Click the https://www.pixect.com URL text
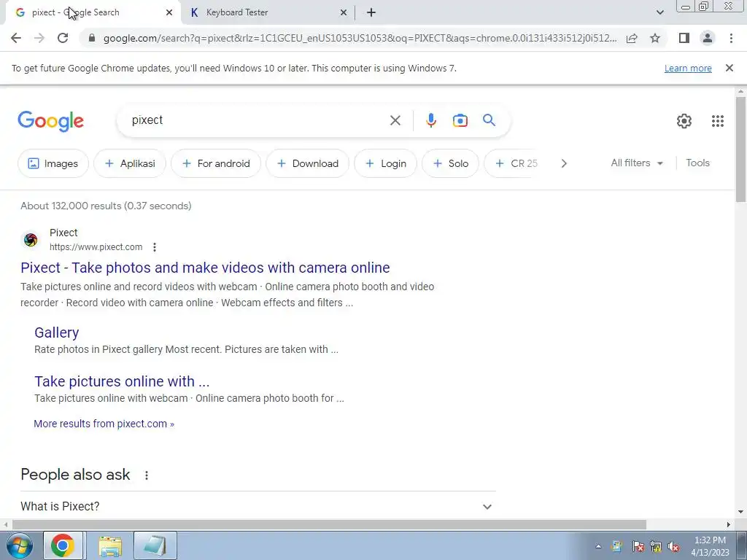747x560 pixels. (96, 247)
